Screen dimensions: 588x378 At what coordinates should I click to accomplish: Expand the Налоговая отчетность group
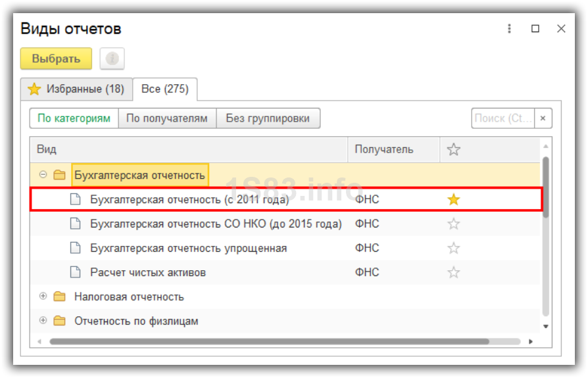(43, 296)
